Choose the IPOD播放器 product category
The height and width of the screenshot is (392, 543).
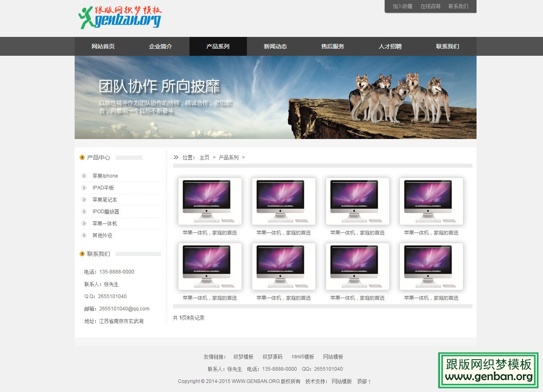coord(106,212)
